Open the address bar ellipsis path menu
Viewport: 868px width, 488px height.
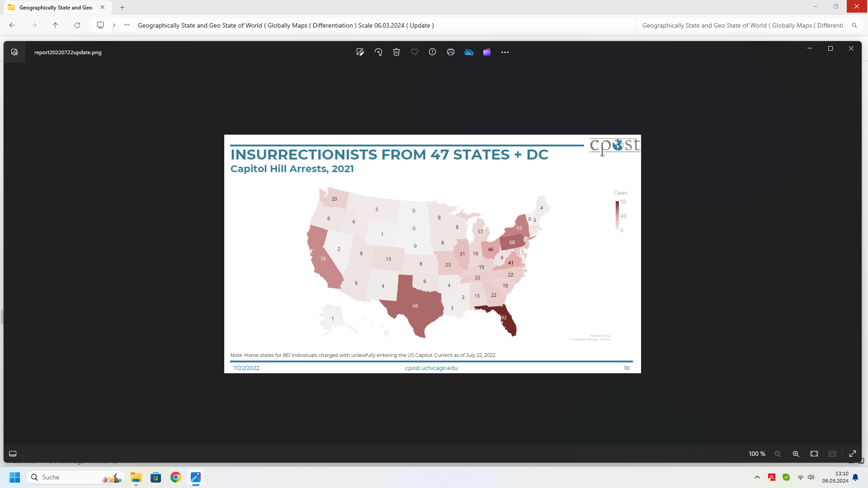click(x=127, y=25)
